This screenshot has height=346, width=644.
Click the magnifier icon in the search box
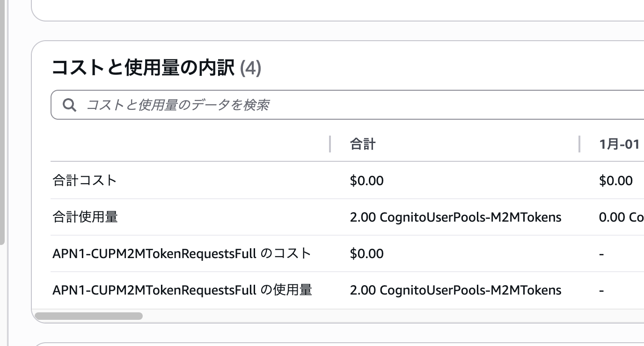[70, 105]
